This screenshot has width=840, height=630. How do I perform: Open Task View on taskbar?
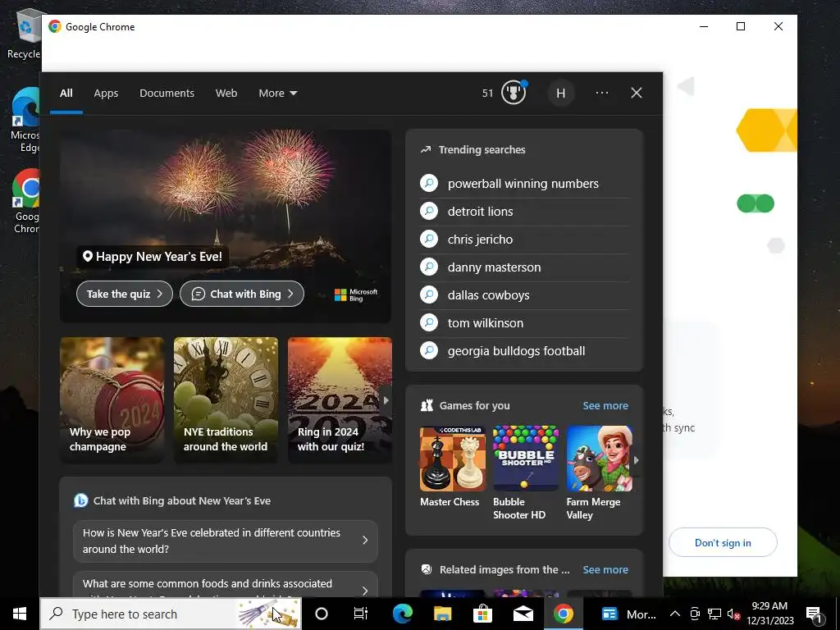coord(361,614)
